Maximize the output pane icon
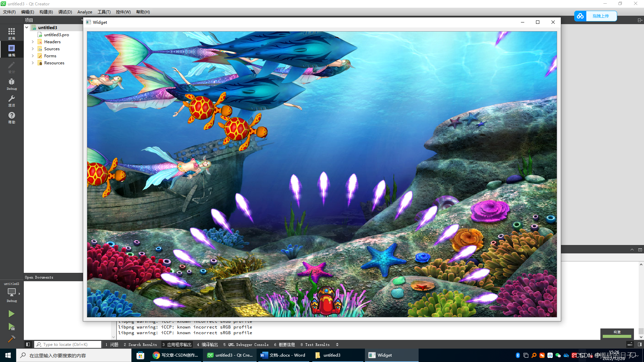644x362 pixels. pyautogui.click(x=640, y=250)
